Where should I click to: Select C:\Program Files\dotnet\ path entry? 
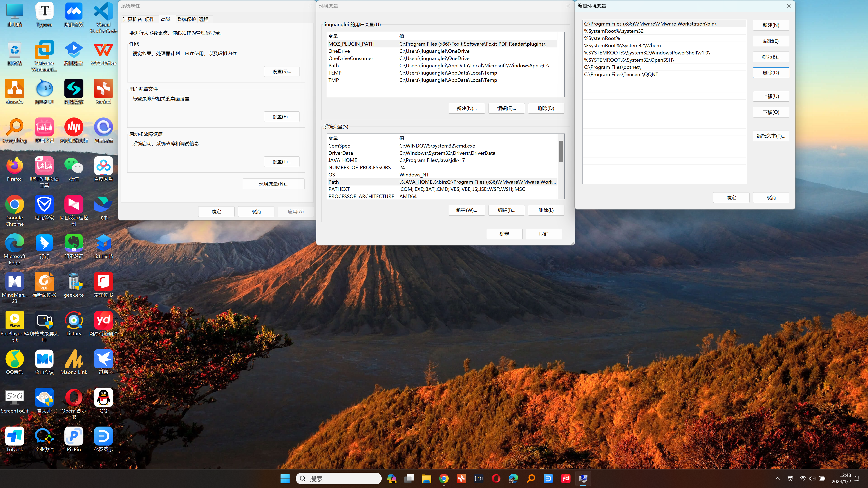point(664,67)
